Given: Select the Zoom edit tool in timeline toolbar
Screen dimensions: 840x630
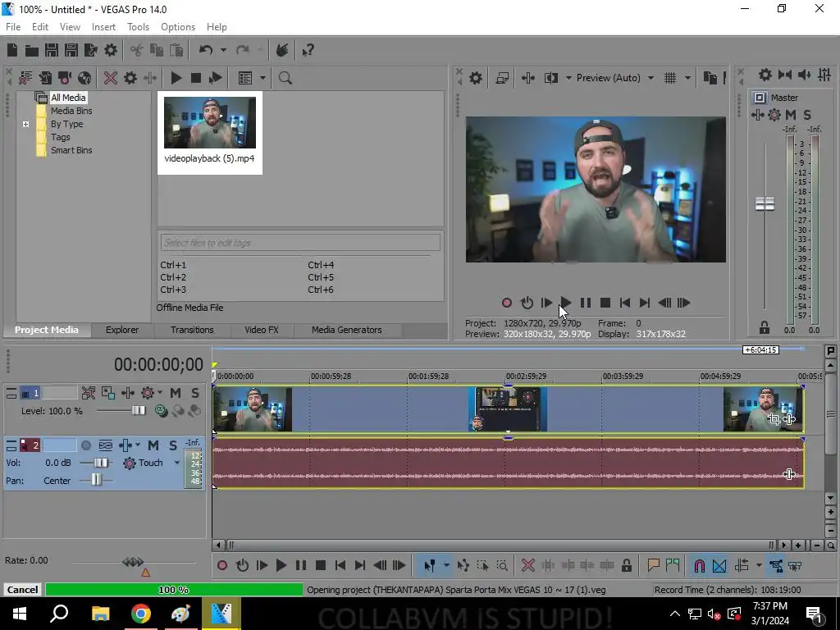Looking at the screenshot, I should tap(502, 565).
